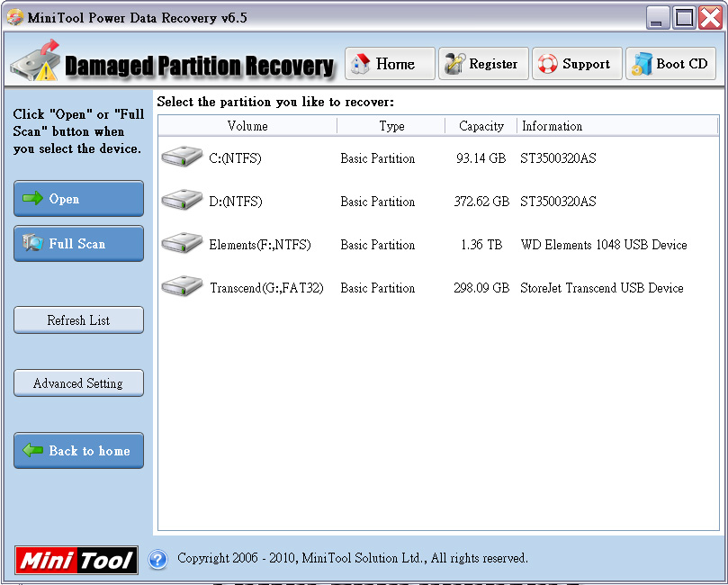The width and height of the screenshot is (728, 585).
Task: Click the Transcend(G:,FAT32) drive icon
Action: click(182, 286)
